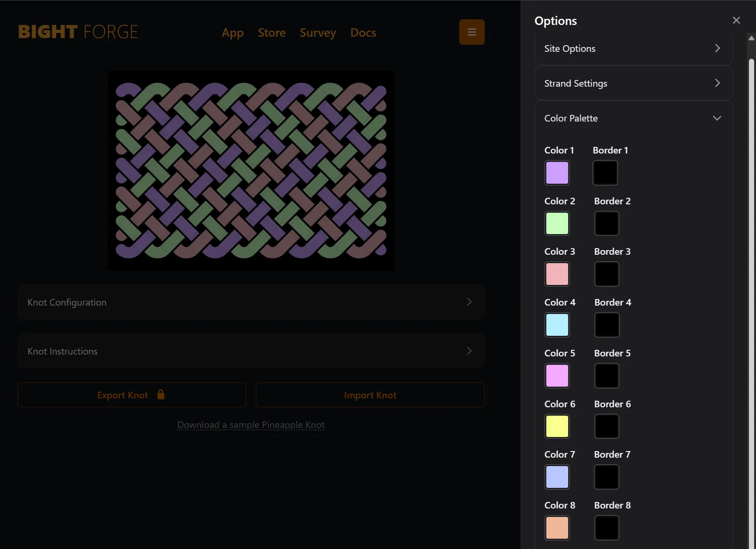The image size is (756, 549).
Task: Click the Export Knot button
Action: 131,395
